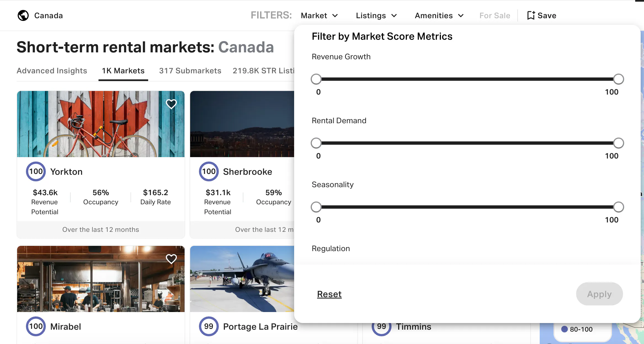This screenshot has height=344, width=644.
Task: Click the Save bookmark icon
Action: [x=531, y=15]
